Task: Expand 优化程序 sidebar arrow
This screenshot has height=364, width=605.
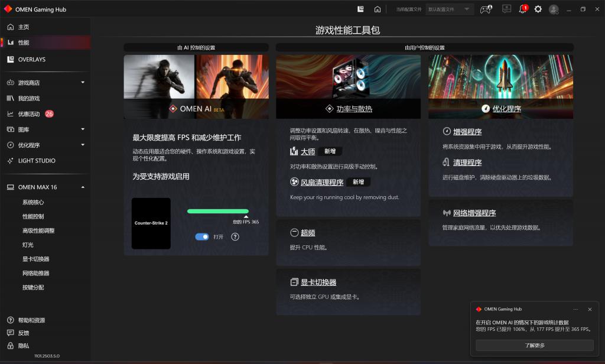Action: click(x=83, y=145)
